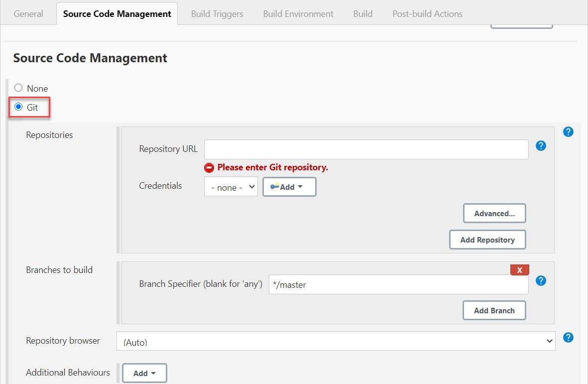Open help icon for Repositories section
Viewport: 588px width, 384px height.
pyautogui.click(x=568, y=132)
